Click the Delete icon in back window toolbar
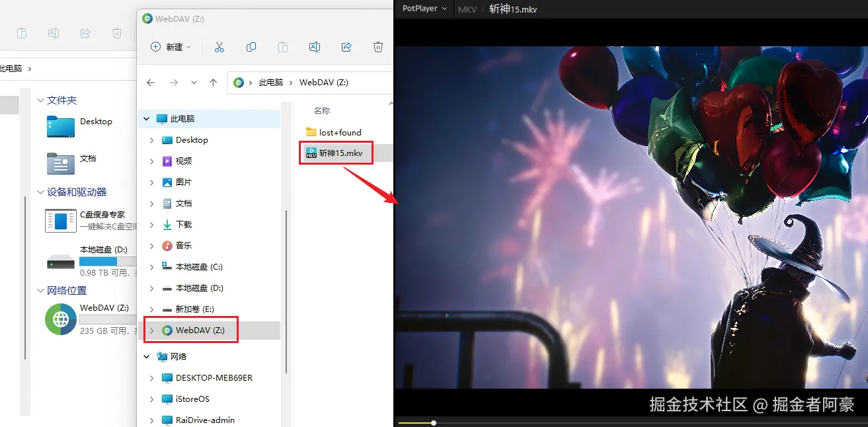Screen dimensions: 868x427 (x=117, y=33)
